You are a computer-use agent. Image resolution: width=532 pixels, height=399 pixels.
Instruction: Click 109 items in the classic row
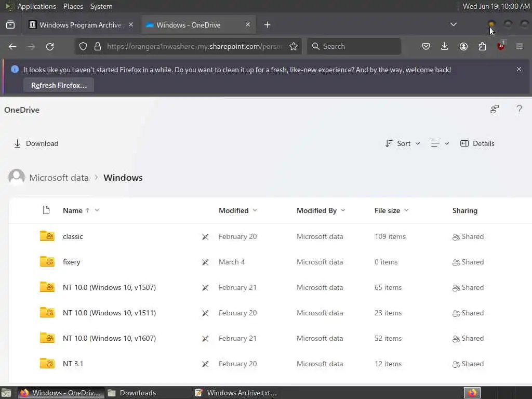(390, 236)
